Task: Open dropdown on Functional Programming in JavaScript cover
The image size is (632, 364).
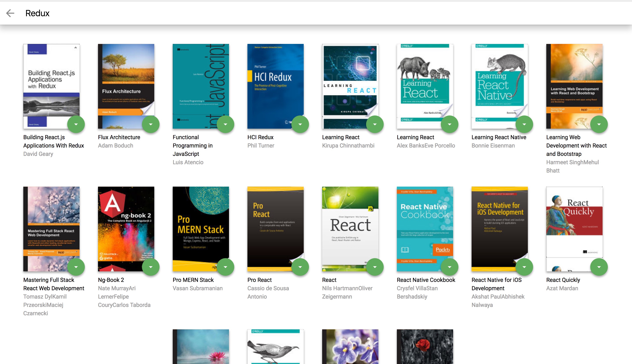Action: [225, 124]
